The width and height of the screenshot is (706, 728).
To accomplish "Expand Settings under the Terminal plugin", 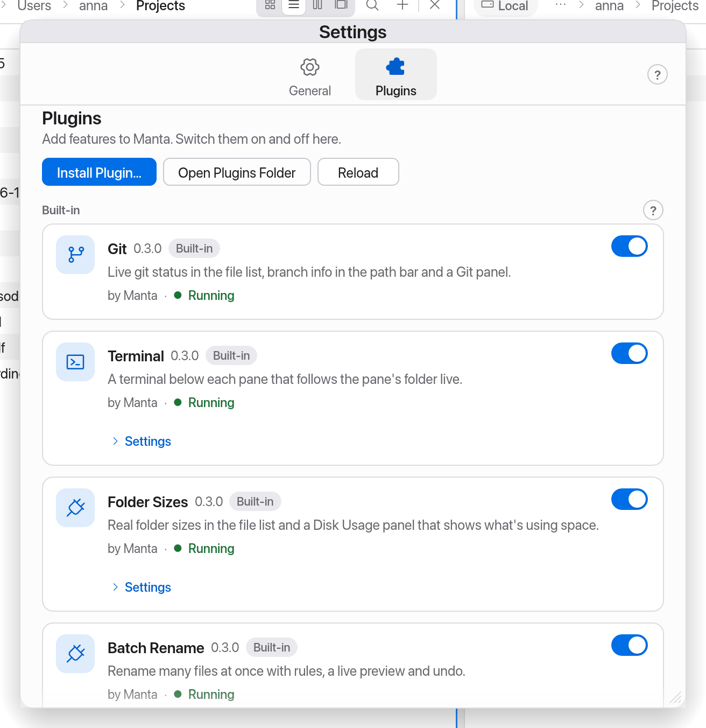I will pos(142,442).
